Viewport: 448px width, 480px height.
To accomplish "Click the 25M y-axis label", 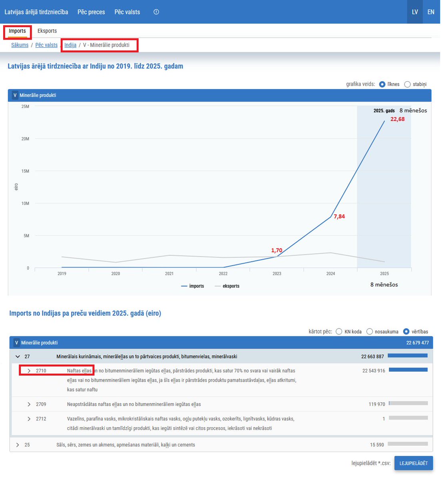I will pos(25,106).
